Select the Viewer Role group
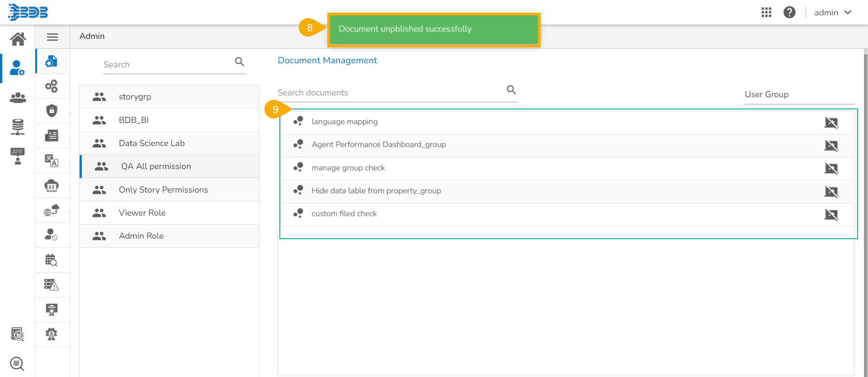 (x=142, y=213)
